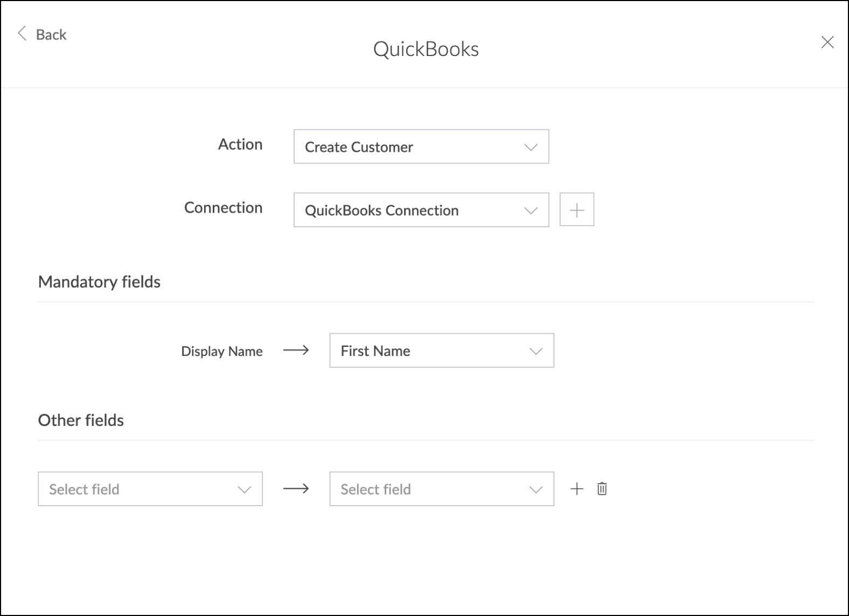This screenshot has height=616, width=849.
Task: Add another field mapping row
Action: click(x=577, y=488)
